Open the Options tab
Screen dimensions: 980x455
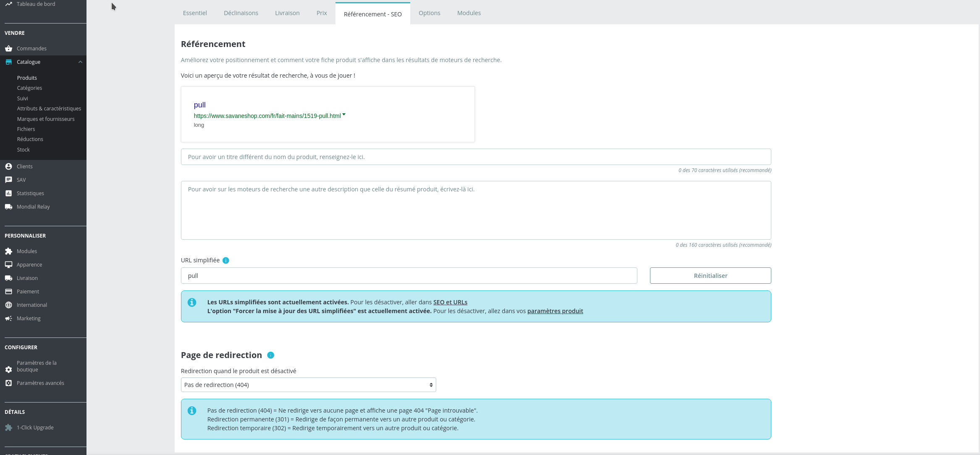tap(429, 13)
